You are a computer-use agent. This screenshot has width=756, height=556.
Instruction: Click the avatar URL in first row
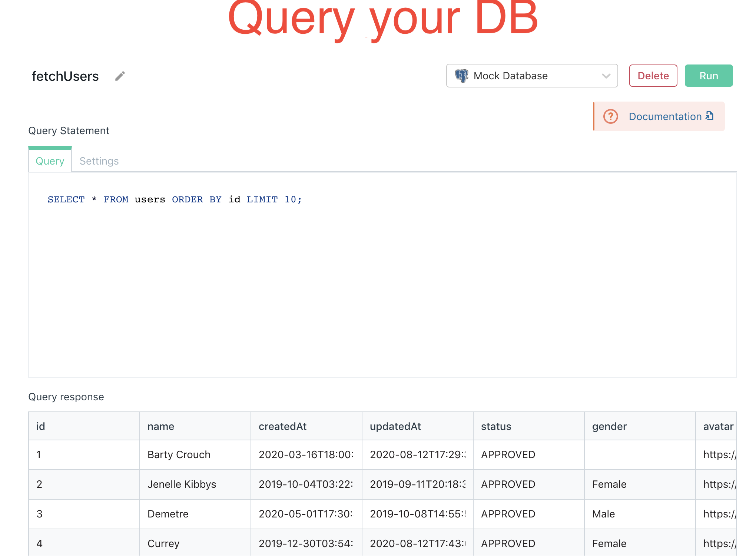pyautogui.click(x=719, y=454)
